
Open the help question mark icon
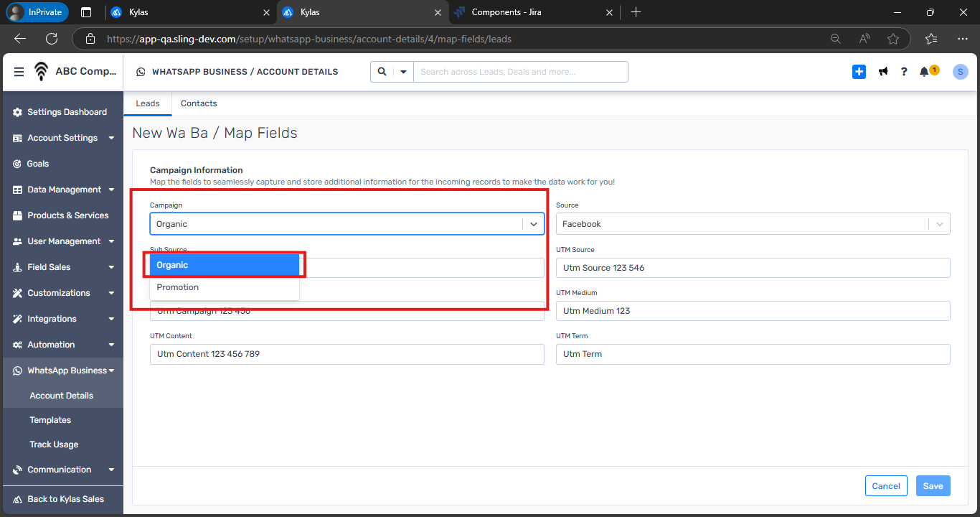pyautogui.click(x=904, y=72)
